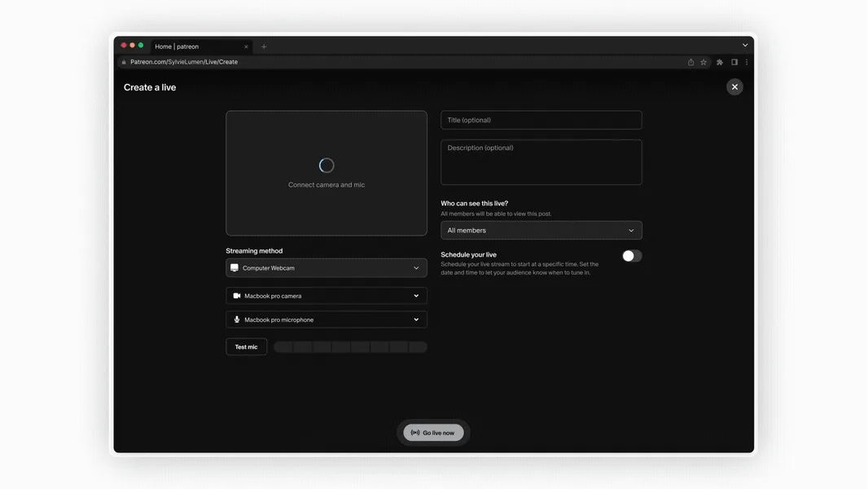Click the Test mic button

(247, 346)
